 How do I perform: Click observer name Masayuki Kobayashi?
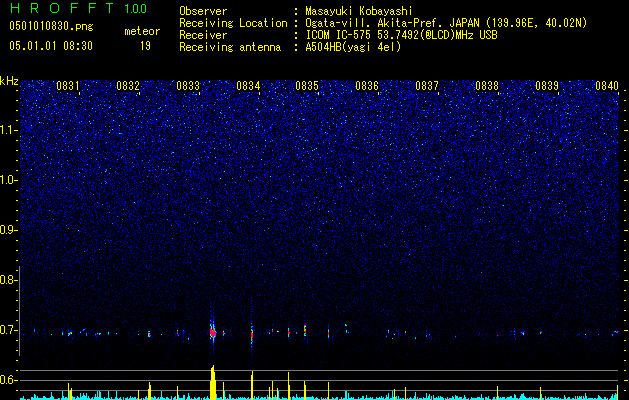(359, 11)
